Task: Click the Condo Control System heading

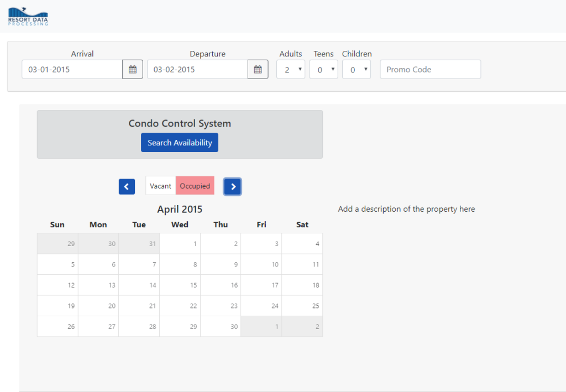Action: coord(180,123)
